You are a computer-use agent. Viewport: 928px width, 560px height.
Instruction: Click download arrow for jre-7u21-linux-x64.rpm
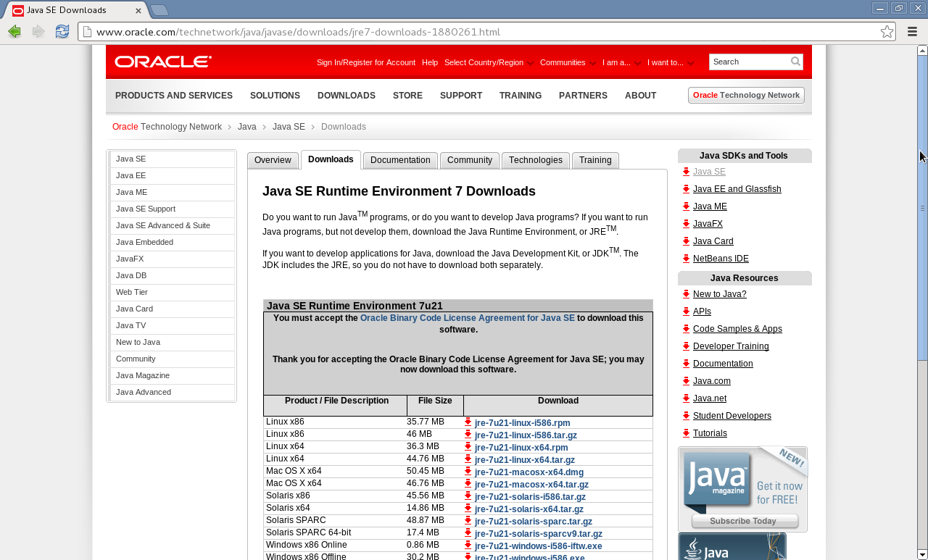pos(468,447)
